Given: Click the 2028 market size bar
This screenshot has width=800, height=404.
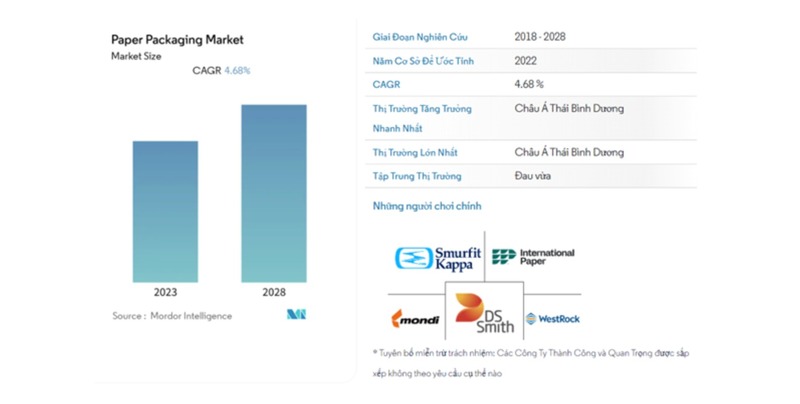Looking at the screenshot, I should point(274,193).
